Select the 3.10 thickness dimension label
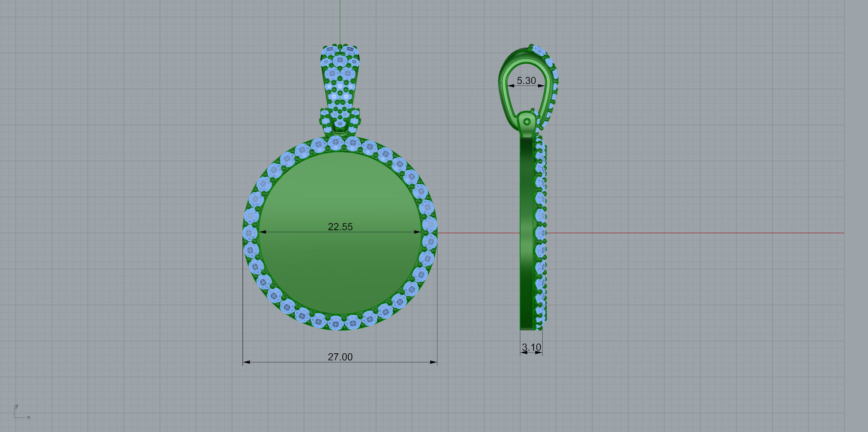Screen dimensions: 868x432 tap(531, 347)
